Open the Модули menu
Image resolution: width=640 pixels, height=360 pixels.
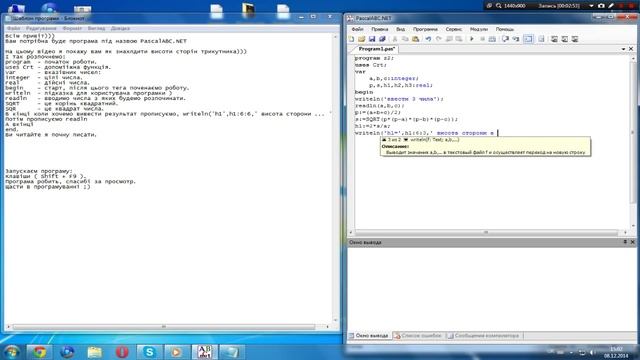tap(479, 29)
